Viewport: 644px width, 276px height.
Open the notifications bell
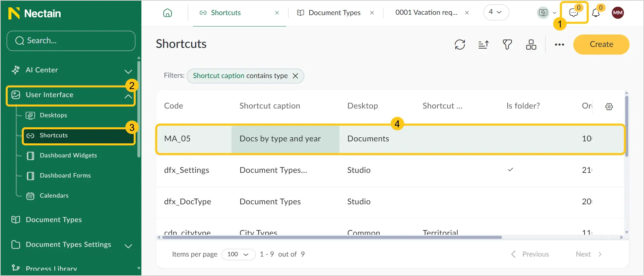596,13
